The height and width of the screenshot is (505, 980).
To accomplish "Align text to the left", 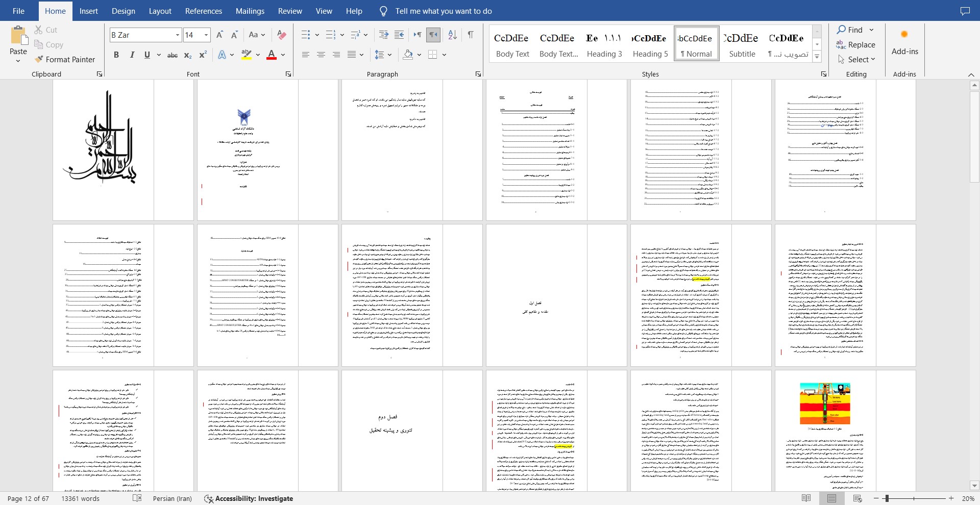I will [305, 55].
